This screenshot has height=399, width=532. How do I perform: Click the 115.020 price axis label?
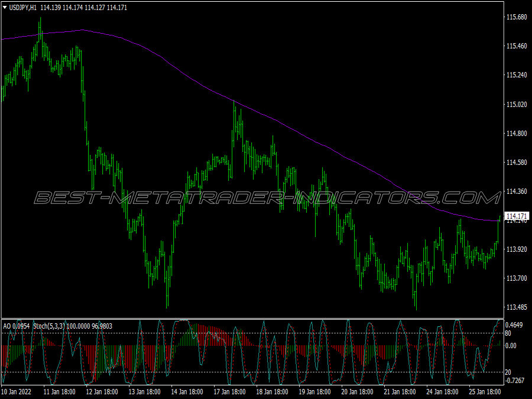[x=517, y=104]
